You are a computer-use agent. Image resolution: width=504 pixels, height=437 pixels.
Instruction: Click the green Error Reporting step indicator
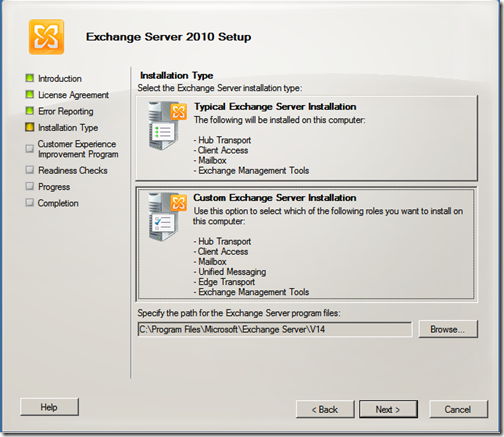(30, 111)
